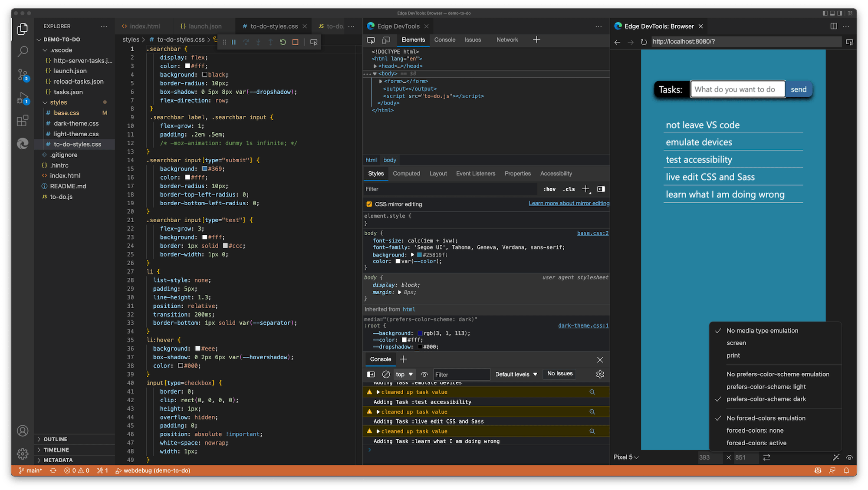Image resolution: width=868 pixels, height=490 pixels.
Task: Pause script execution in the debug toolbar
Action: (x=234, y=42)
